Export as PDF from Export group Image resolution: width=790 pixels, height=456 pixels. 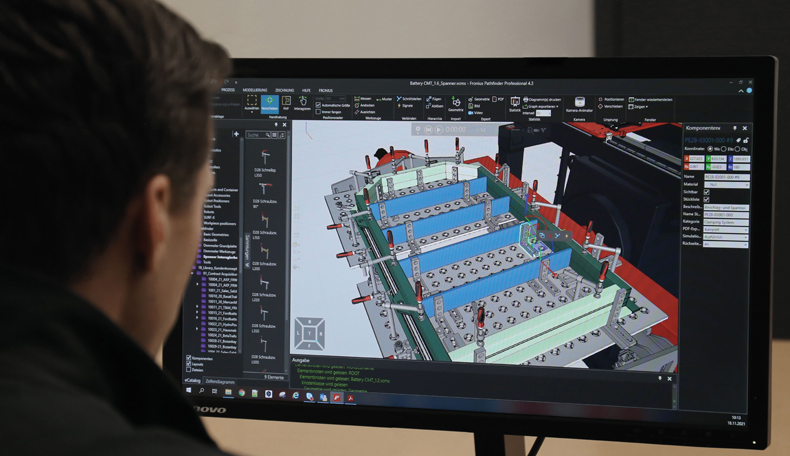tap(498, 99)
